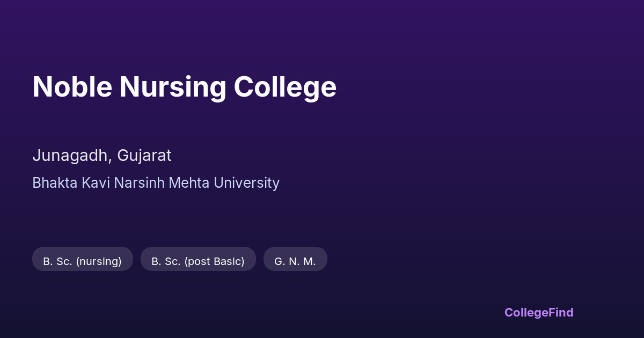The image size is (644, 338).
Task: Click the word "University" in the affiliation line
Action: (x=247, y=183)
